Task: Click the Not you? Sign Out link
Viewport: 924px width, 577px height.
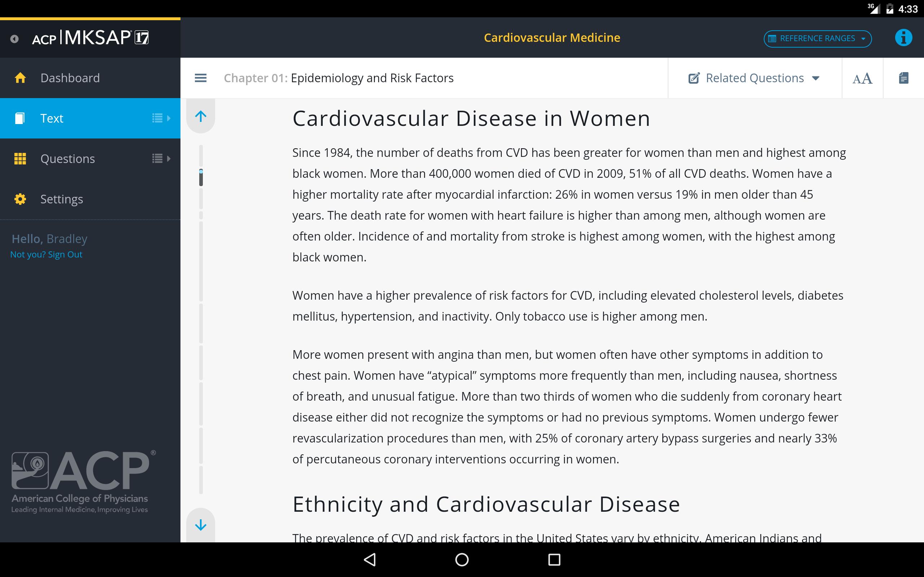Action: (x=46, y=254)
